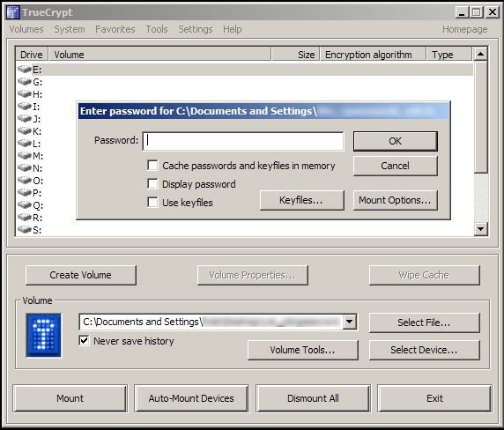Sort by Encryption algorithm column header
The image size is (504, 430).
(373, 55)
